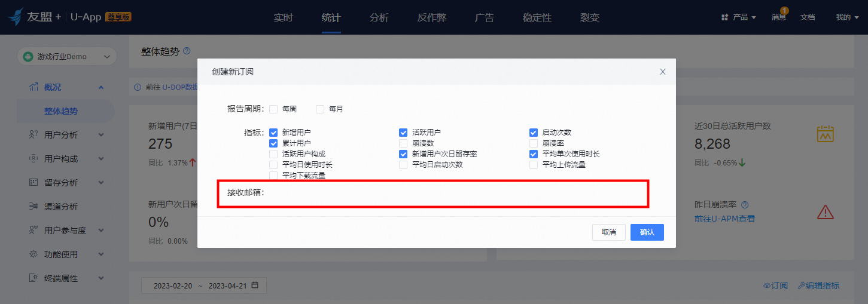Click the 功能使用 gear icon
The height and width of the screenshot is (304, 868).
click(x=34, y=254)
